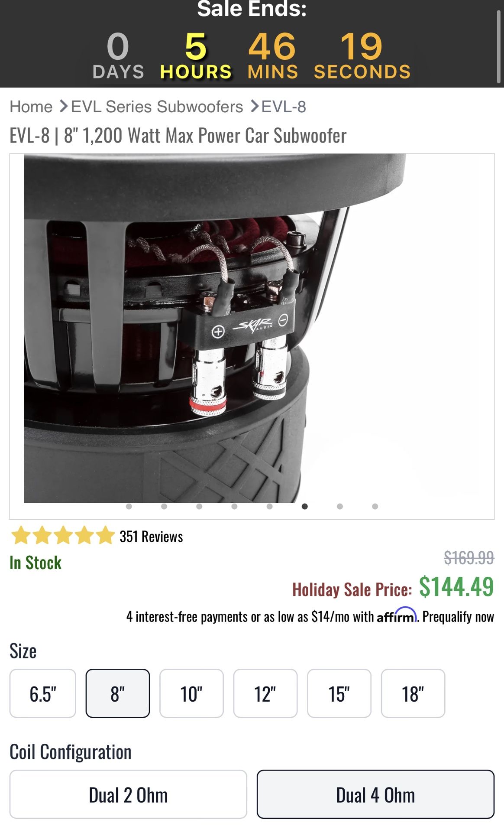Choose the 12" size option
This screenshot has height=833, width=504.
(265, 693)
